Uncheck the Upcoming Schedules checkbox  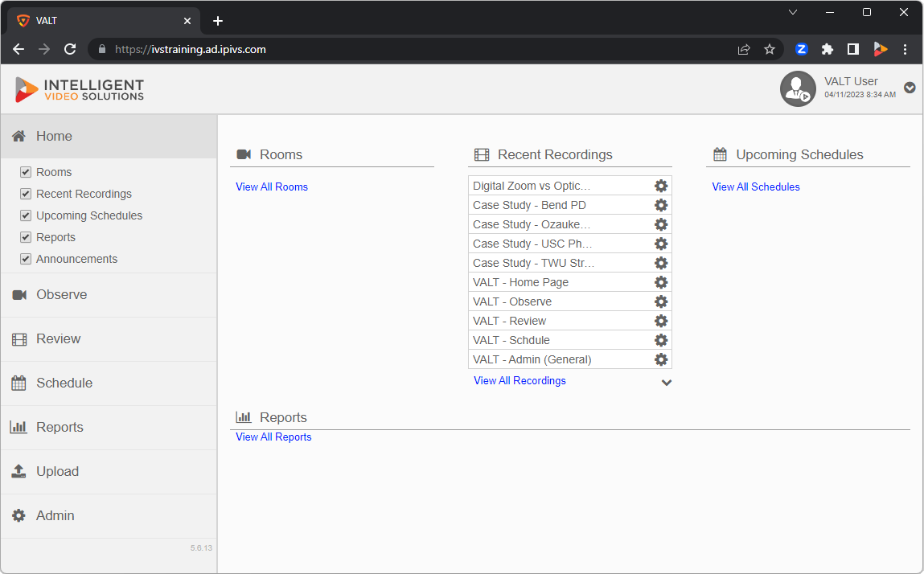(x=26, y=215)
